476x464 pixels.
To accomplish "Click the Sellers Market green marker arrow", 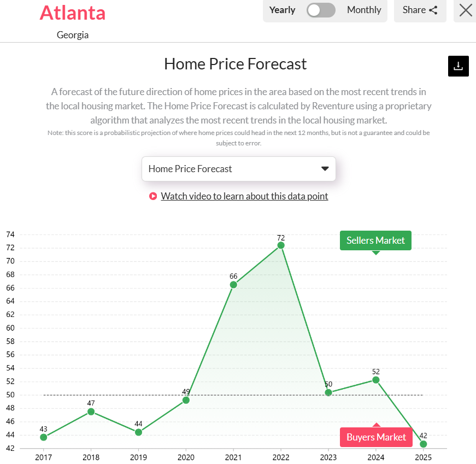I will click(x=375, y=251).
